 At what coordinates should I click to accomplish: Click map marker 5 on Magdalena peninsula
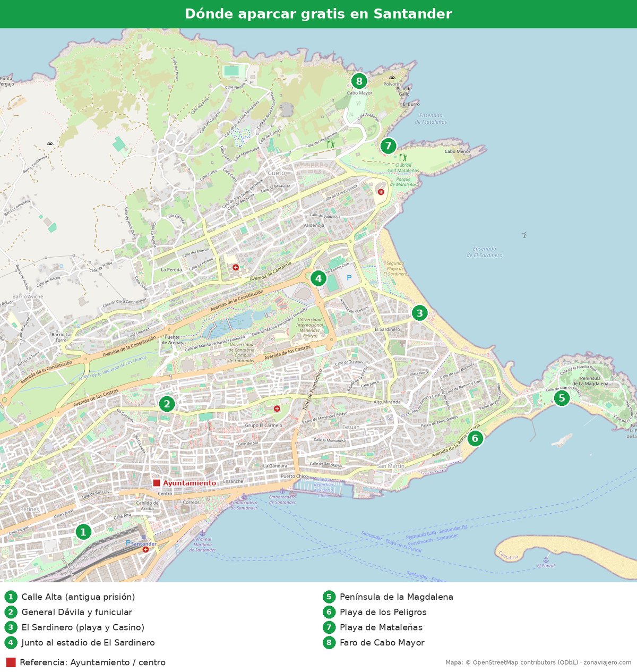tap(562, 398)
